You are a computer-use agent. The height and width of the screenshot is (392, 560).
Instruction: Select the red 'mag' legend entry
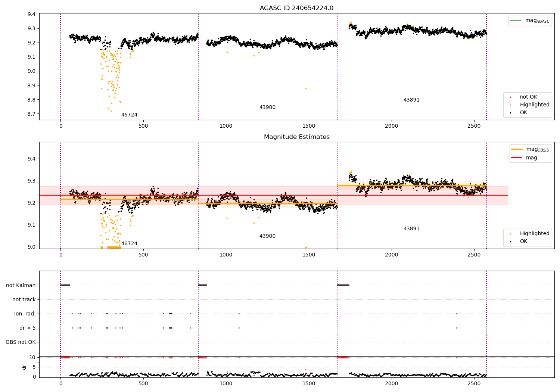pyautogui.click(x=525, y=158)
